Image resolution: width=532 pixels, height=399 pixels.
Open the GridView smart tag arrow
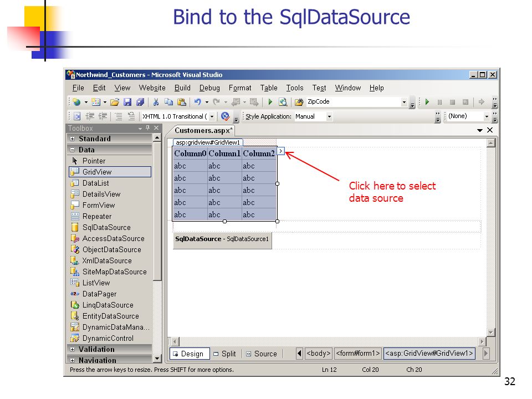coord(280,151)
